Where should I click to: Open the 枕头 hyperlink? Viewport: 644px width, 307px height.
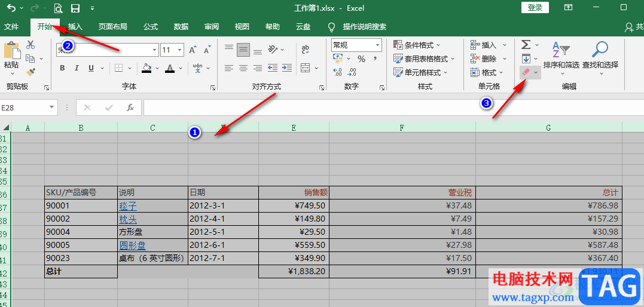pos(128,219)
